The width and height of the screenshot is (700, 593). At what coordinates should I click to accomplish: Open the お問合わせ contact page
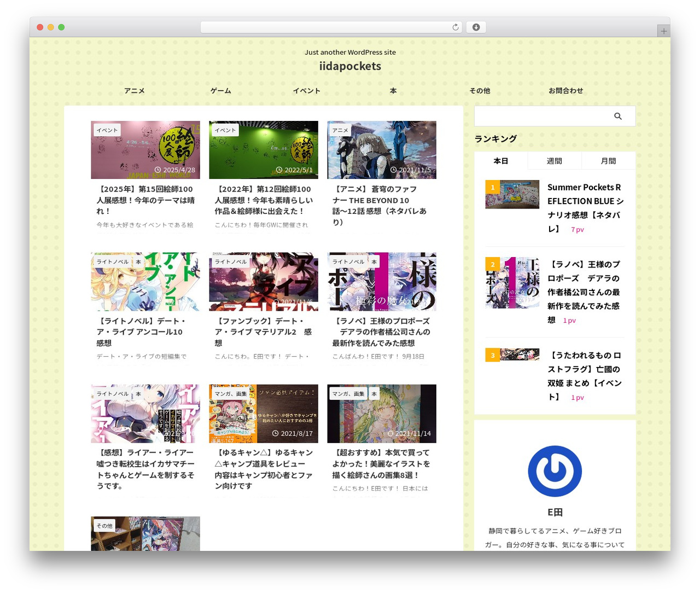point(566,91)
